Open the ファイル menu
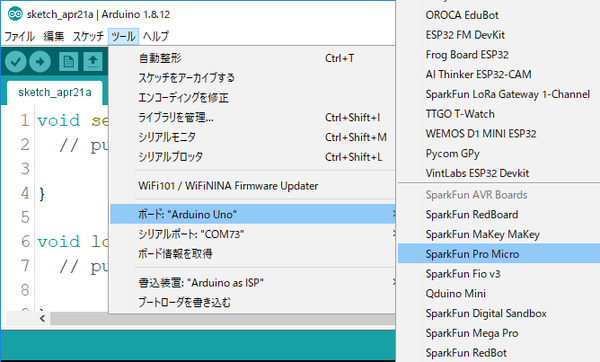Viewport: 600px width, 362px height. tap(20, 36)
